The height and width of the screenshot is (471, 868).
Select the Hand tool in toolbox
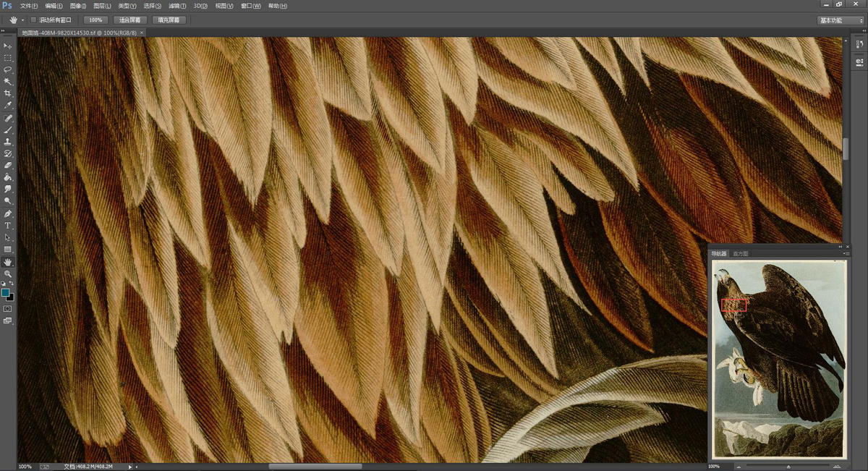tap(8, 262)
